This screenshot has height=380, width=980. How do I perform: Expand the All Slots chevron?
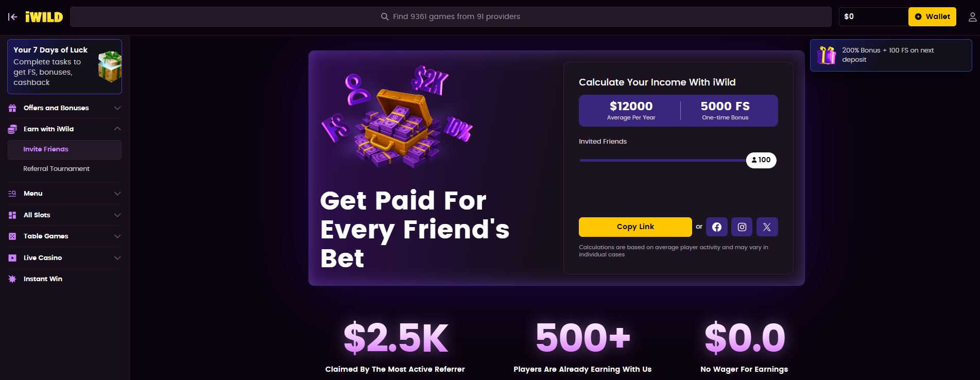(117, 215)
